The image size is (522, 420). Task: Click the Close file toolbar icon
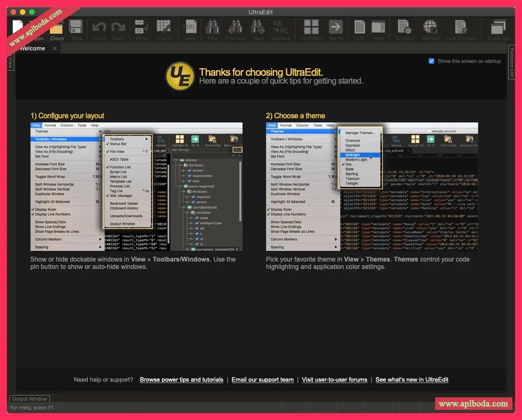[57, 30]
